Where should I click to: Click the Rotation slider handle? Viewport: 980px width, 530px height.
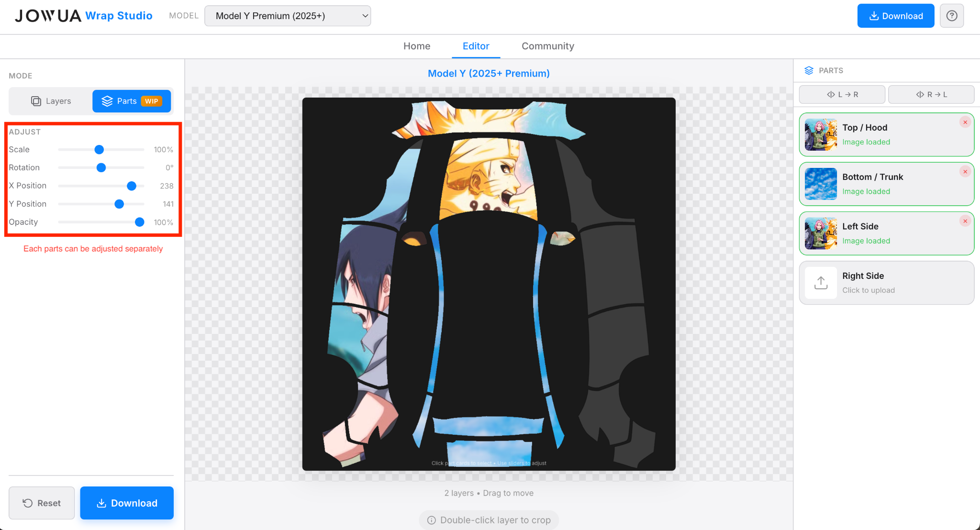pyautogui.click(x=101, y=167)
